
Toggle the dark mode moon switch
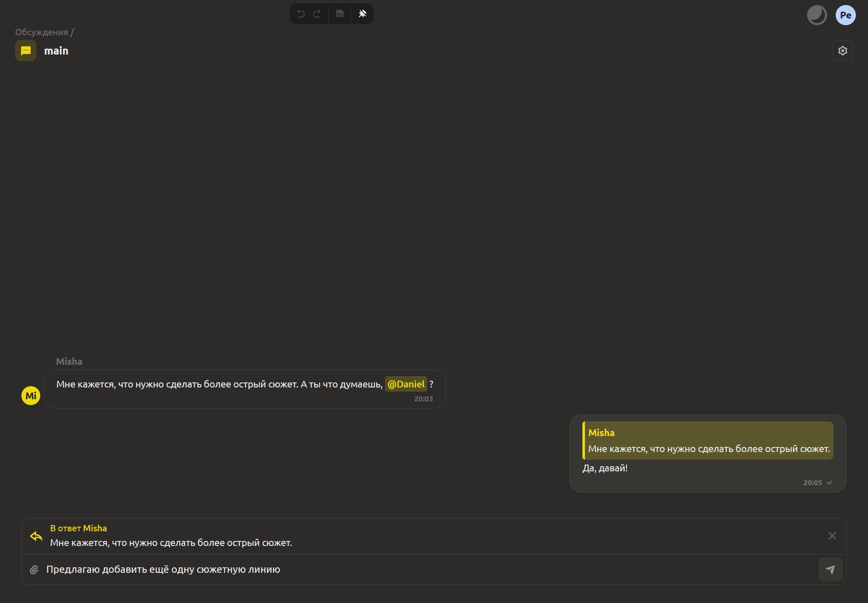816,16
